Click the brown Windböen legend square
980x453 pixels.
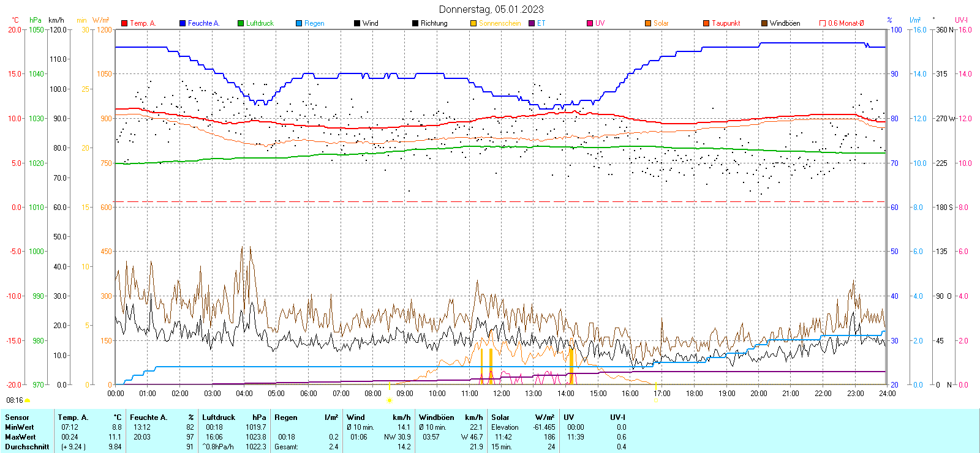pos(764,23)
